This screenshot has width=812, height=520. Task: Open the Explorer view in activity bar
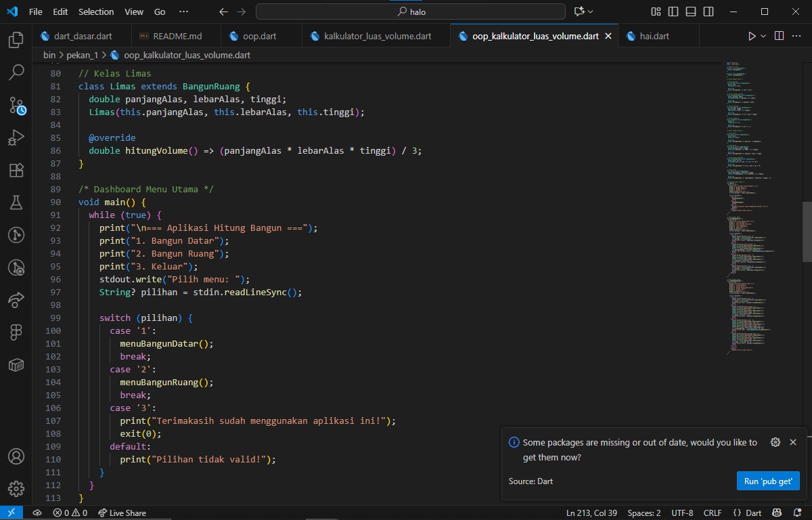click(x=16, y=40)
